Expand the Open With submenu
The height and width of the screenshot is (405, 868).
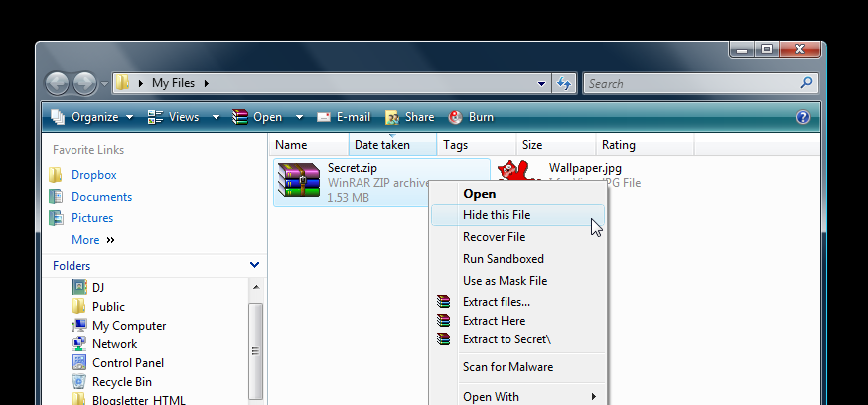click(517, 397)
